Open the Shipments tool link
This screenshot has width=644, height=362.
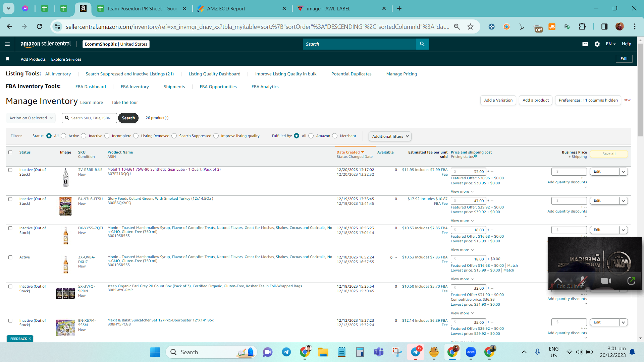point(174,87)
